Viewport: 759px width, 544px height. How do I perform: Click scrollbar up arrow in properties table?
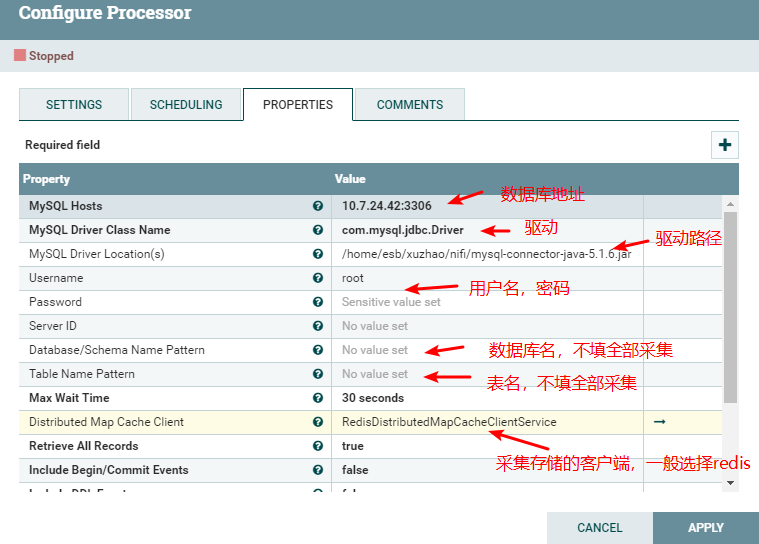tap(730, 204)
